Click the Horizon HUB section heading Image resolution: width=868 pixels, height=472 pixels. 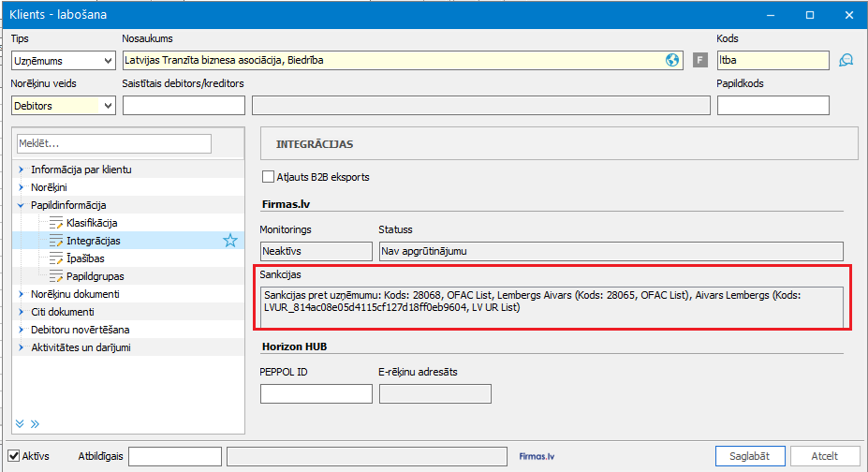[x=295, y=347]
